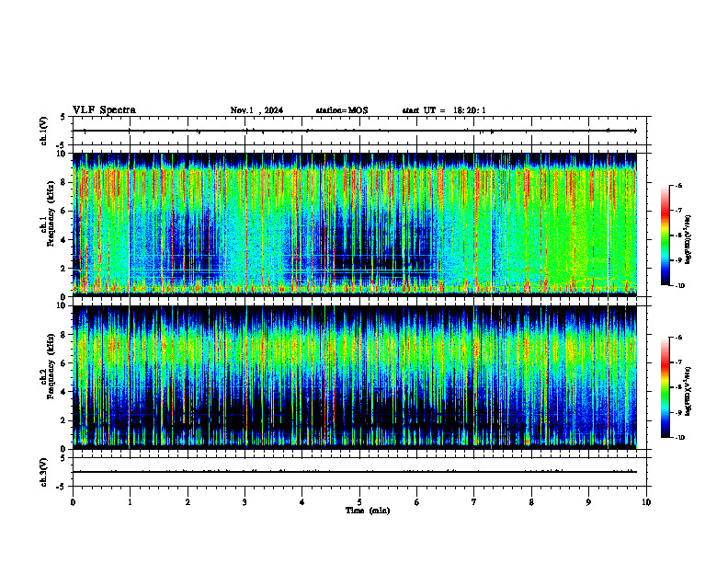This screenshot has width=728, height=563.
Task: Click the ch.2 "Frequency (kHz)" axis label
Action: tap(50, 365)
